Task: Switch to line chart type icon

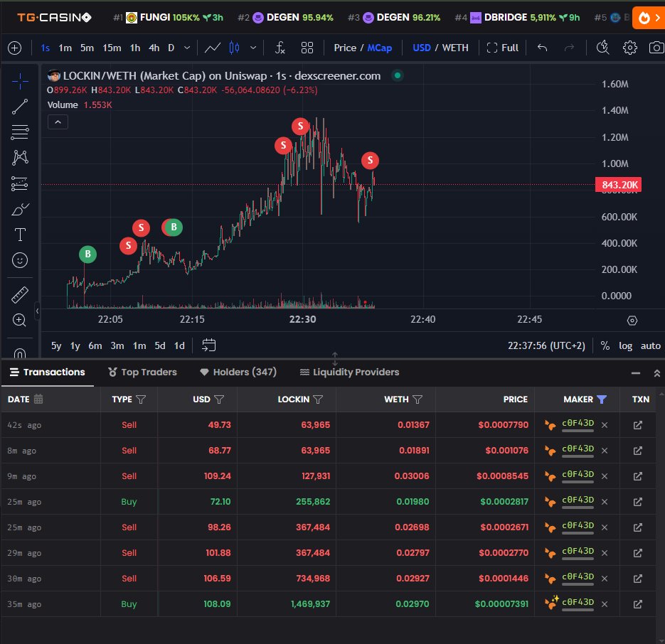Action: click(x=213, y=48)
